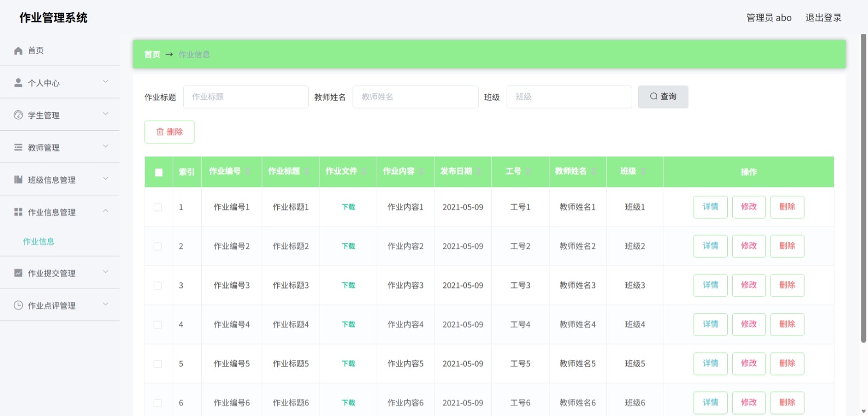868x416 pixels.
Task: Click the 作业内容2 table cell
Action: 405,246
